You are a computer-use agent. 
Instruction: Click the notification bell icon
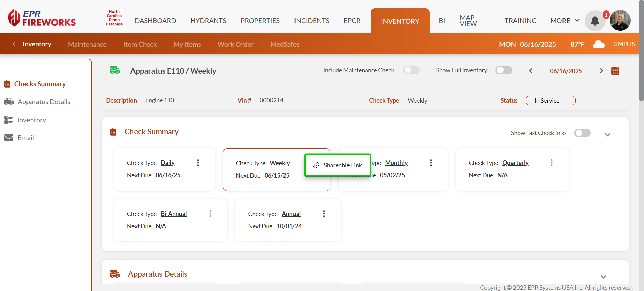[595, 21]
